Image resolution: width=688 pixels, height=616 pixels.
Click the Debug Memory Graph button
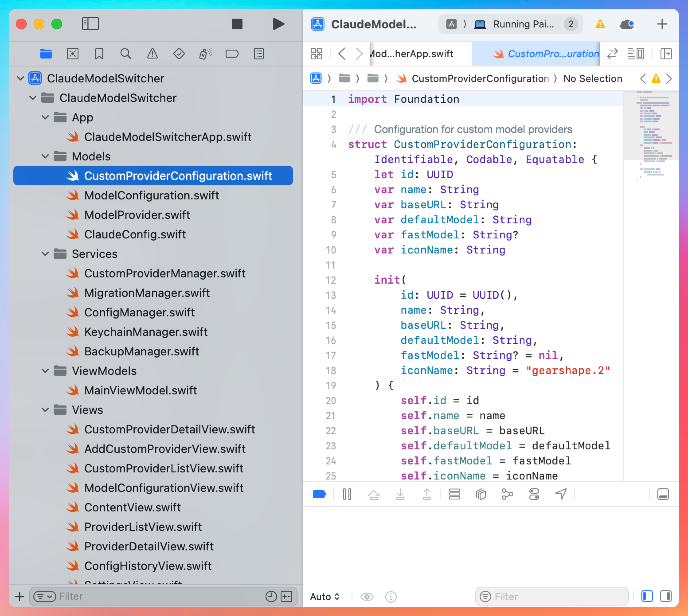pyautogui.click(x=507, y=495)
